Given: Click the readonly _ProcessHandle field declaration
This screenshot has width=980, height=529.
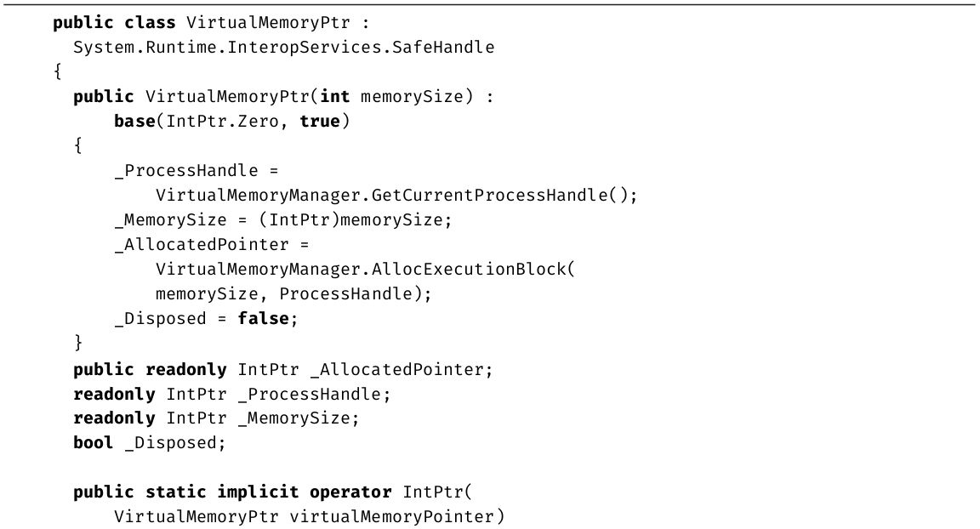Looking at the screenshot, I should pos(231,394).
